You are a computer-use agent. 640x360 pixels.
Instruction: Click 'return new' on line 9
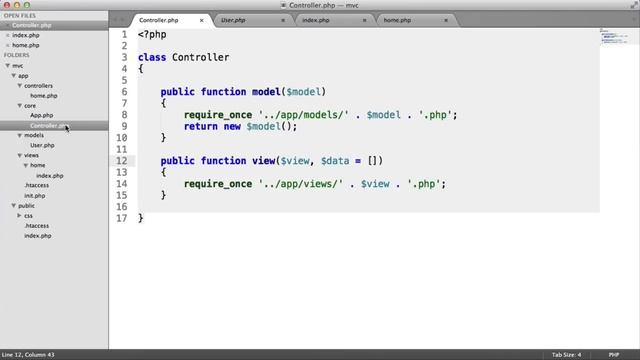212,127
